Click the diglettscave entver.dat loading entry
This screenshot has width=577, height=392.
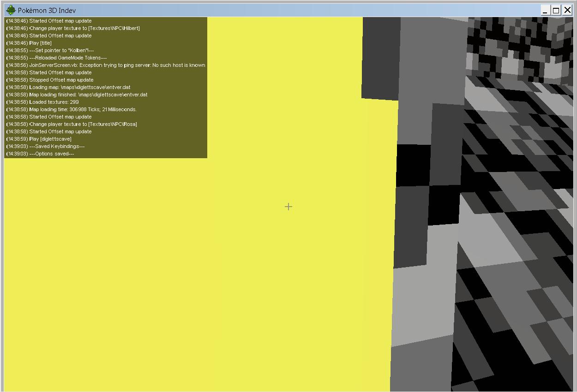coord(67,87)
